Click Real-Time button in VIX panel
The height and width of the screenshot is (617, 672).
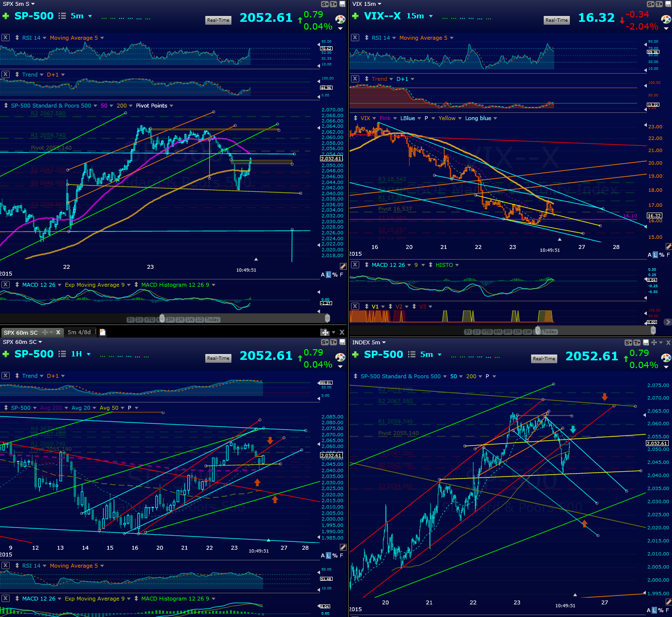[556, 20]
